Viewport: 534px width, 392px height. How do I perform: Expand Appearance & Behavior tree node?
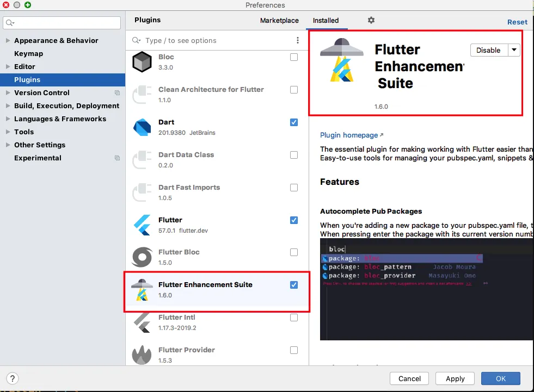click(8, 40)
